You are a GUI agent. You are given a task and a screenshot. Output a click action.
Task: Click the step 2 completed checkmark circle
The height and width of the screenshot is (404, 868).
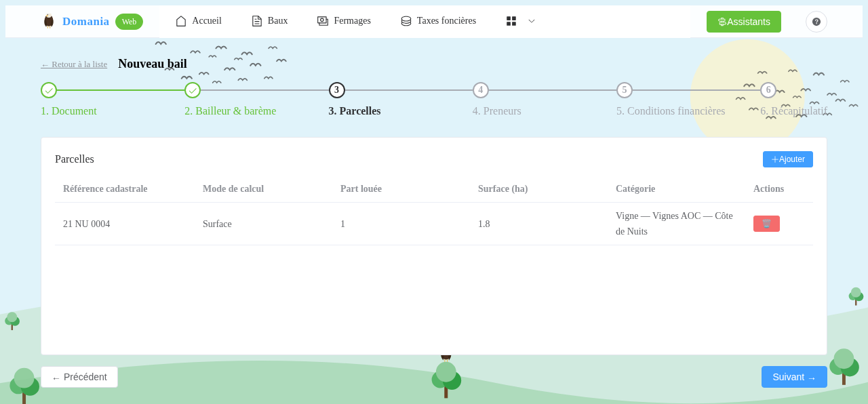pyautogui.click(x=193, y=90)
